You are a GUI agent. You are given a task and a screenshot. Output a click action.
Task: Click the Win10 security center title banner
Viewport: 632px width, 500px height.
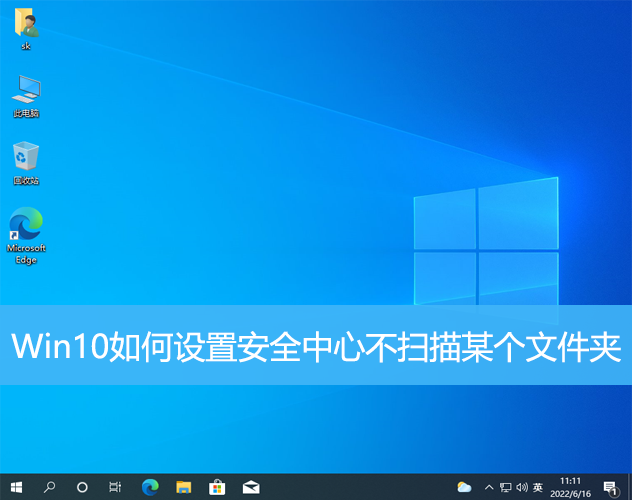[316, 347]
